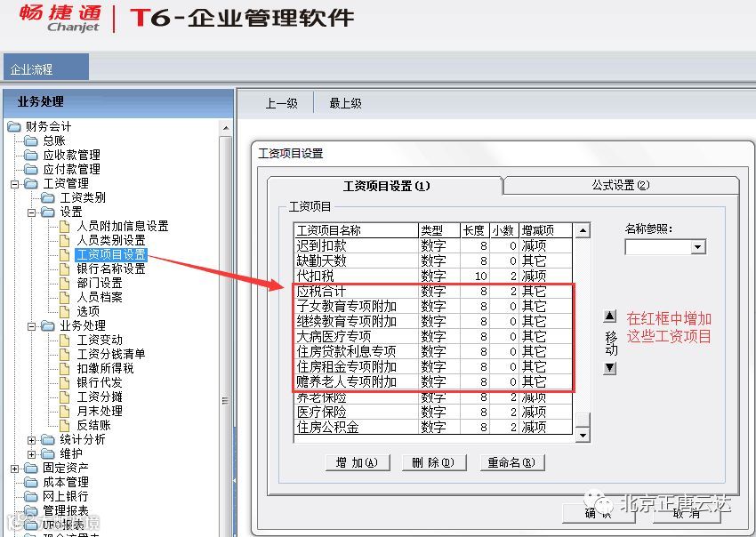This screenshot has width=756, height=537.
Task: Click the 总账 folder icon
Action: point(31,140)
